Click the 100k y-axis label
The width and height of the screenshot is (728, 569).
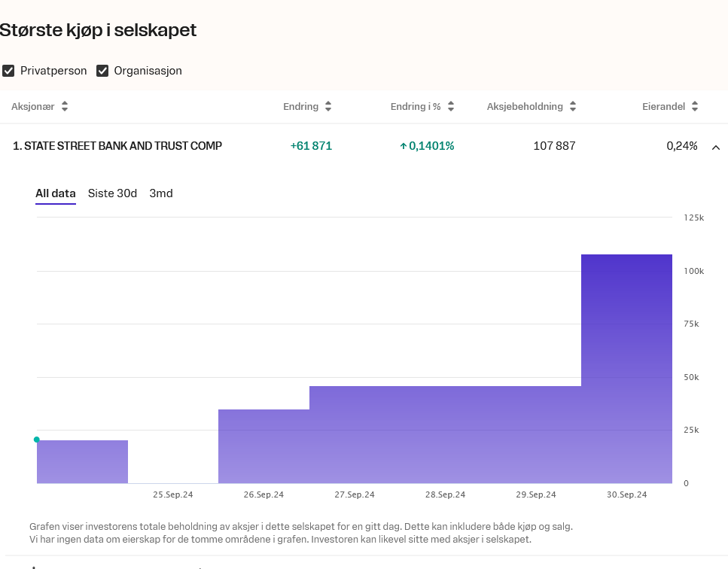(x=693, y=271)
